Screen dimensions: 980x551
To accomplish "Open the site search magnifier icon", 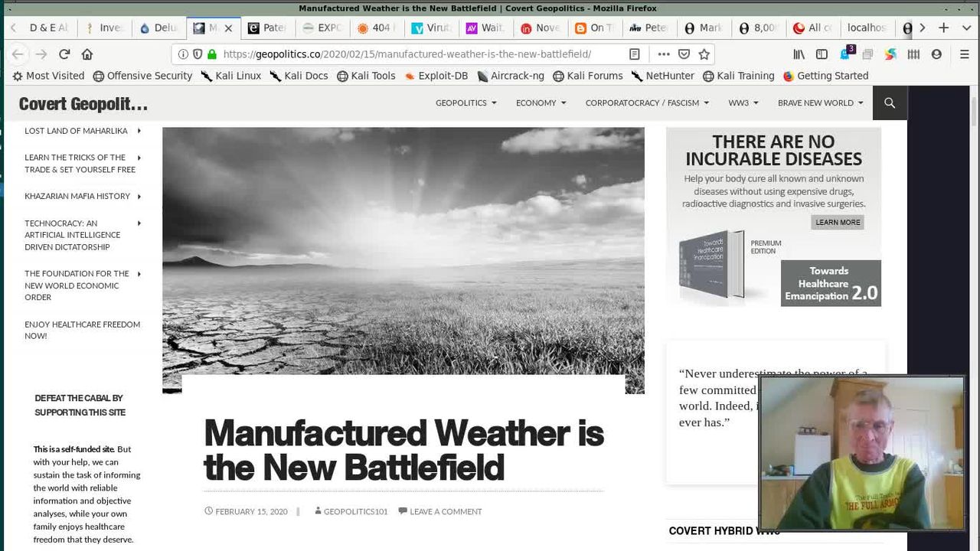I will [x=890, y=103].
